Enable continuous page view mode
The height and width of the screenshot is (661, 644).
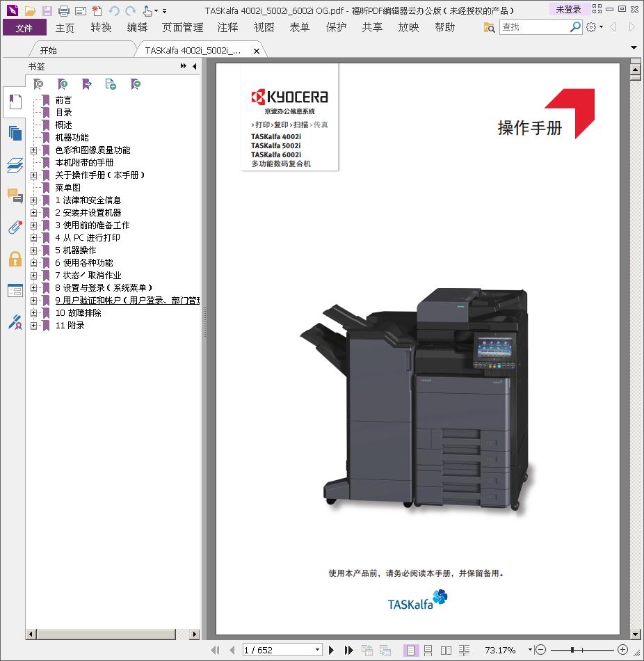coord(428,651)
